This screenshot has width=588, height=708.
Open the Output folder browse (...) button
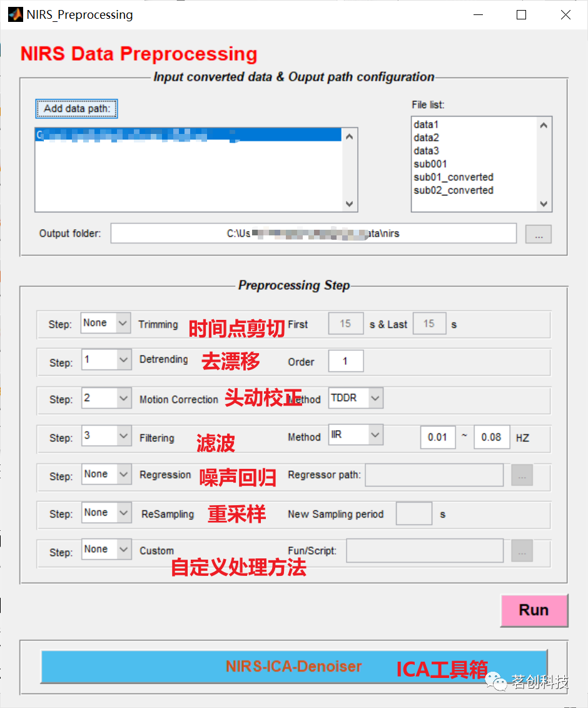tap(538, 233)
